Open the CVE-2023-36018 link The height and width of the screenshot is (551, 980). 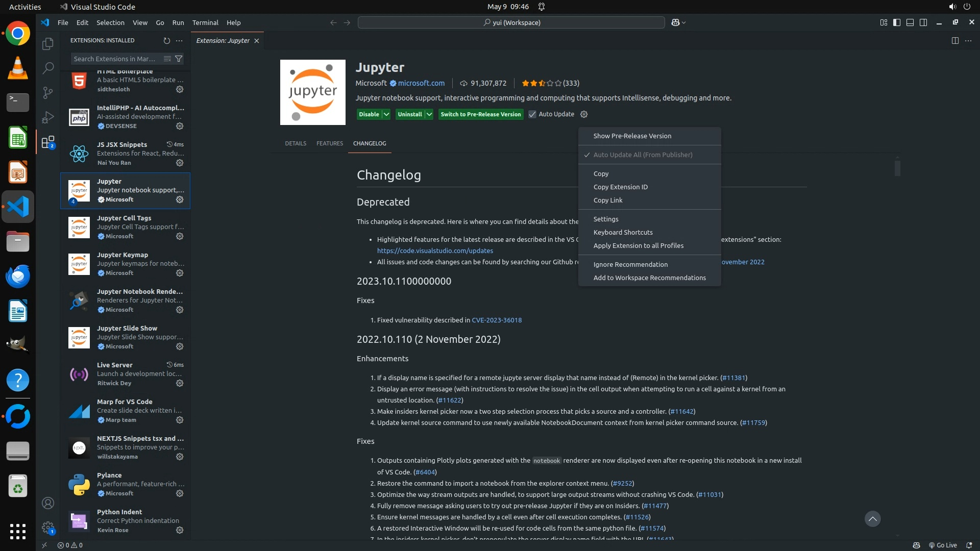tap(496, 320)
